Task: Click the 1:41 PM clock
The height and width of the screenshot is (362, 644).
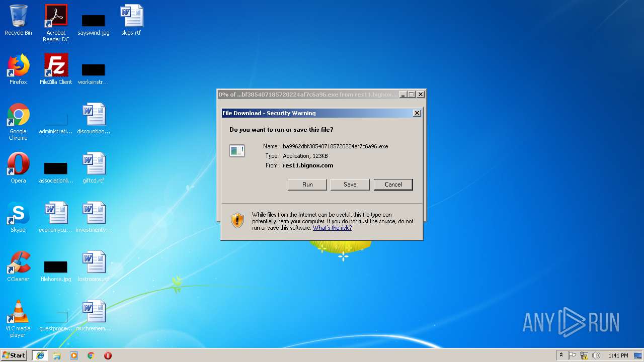Action: click(618, 355)
